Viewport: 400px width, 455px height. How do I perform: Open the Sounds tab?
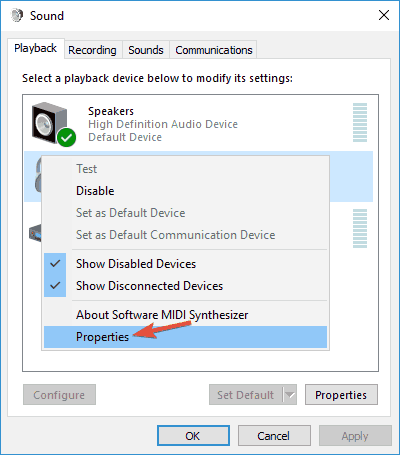(146, 50)
